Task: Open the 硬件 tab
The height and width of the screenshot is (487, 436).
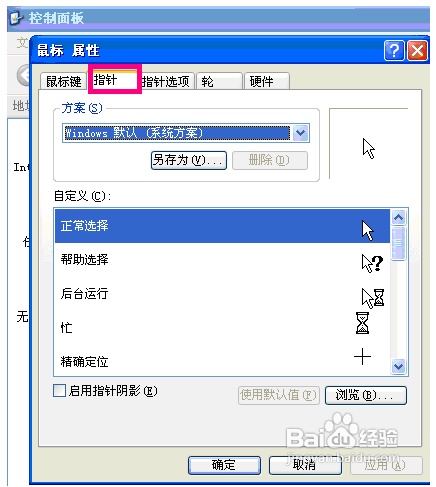Action: click(x=267, y=81)
